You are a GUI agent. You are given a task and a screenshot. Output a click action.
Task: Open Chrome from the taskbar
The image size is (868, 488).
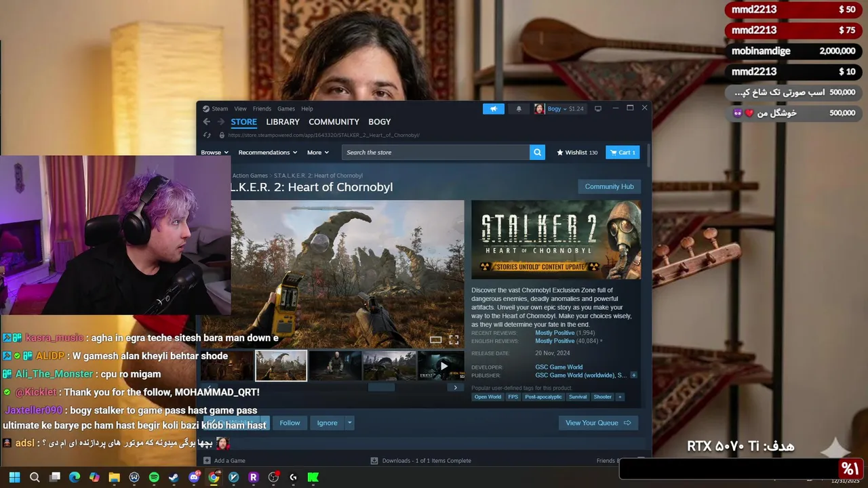tap(214, 477)
